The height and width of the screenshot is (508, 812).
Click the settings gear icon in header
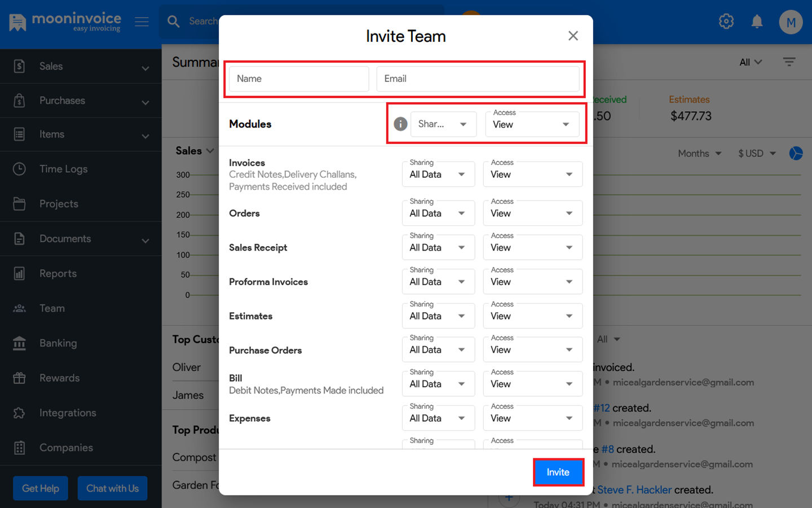coord(726,21)
